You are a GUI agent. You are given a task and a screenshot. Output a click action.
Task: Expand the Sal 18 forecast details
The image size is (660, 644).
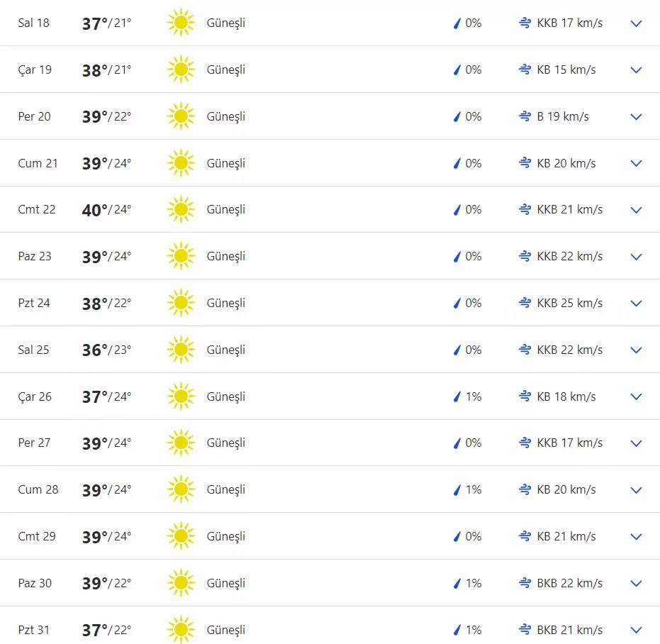click(x=636, y=23)
